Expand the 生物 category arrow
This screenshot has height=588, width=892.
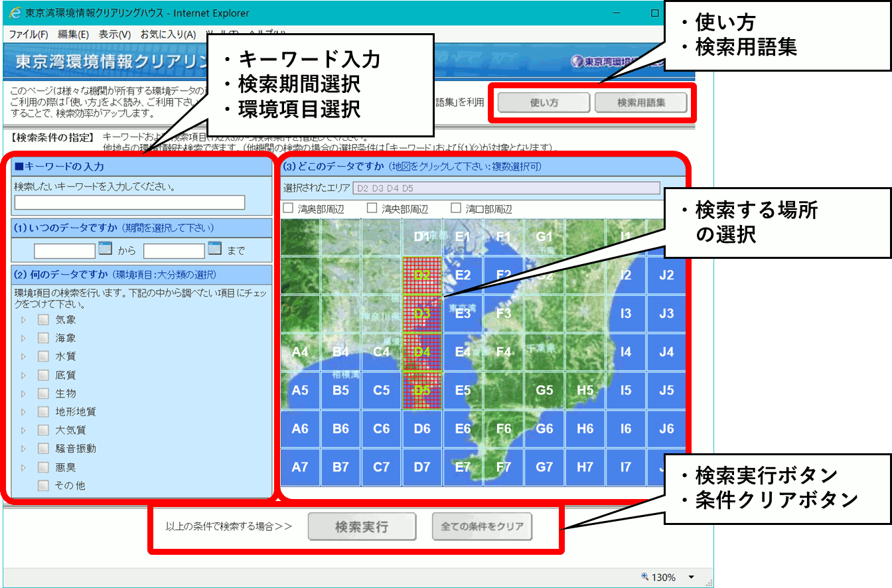(x=24, y=394)
